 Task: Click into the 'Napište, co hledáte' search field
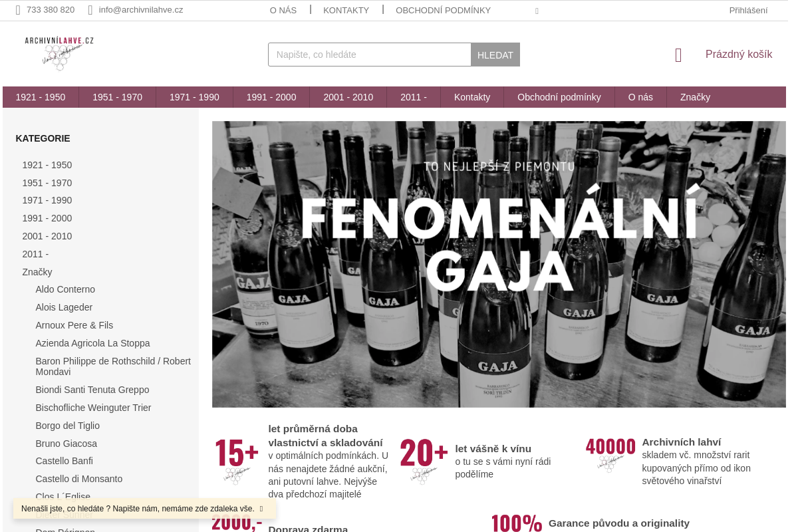(x=370, y=55)
